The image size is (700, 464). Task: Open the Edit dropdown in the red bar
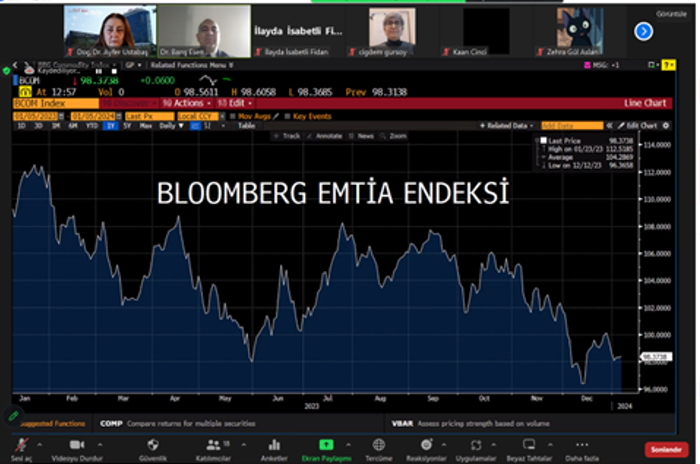point(236,103)
